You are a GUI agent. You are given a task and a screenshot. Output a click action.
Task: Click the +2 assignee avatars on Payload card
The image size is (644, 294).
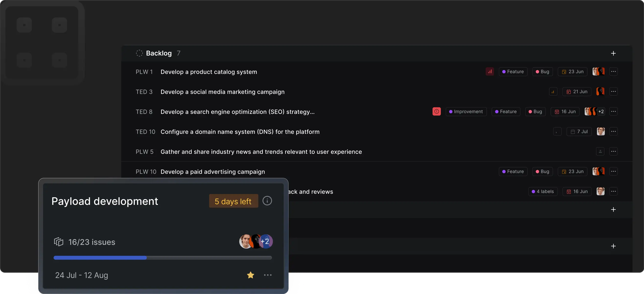pyautogui.click(x=266, y=241)
